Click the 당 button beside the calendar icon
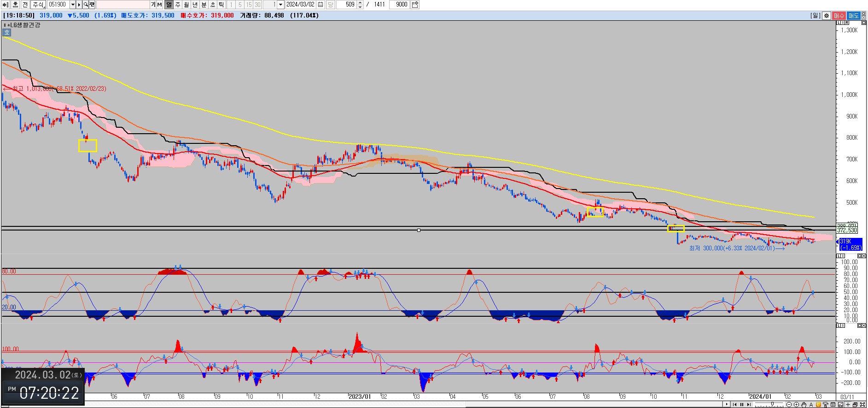This screenshot has height=408, width=868. click(331, 5)
